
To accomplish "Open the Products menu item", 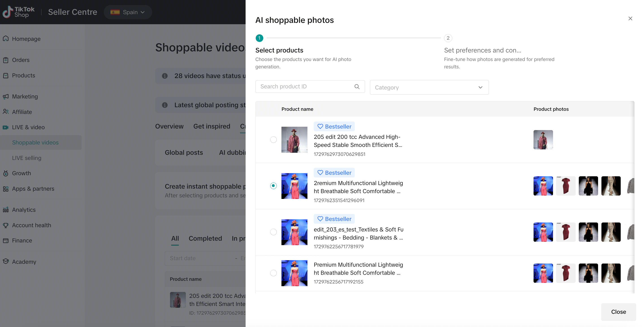I will click(x=24, y=75).
